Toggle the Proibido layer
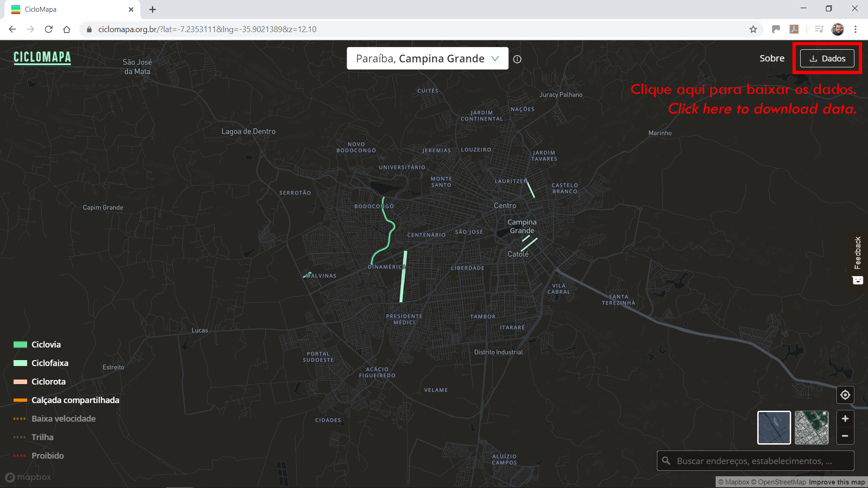 tap(47, 456)
